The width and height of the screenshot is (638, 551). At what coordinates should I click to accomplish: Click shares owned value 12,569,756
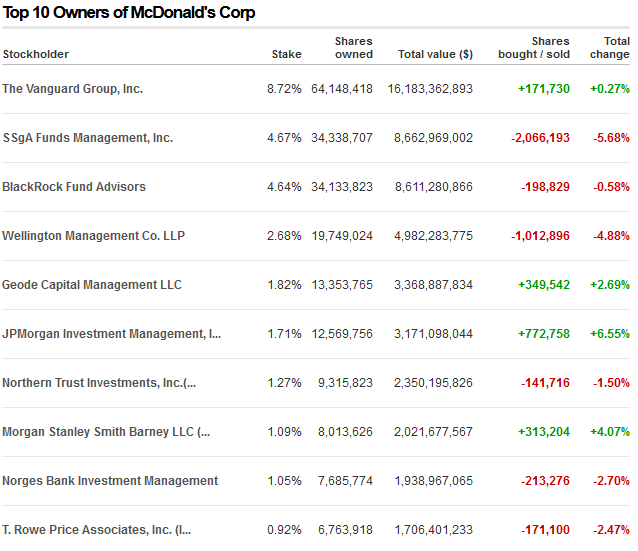342,334
